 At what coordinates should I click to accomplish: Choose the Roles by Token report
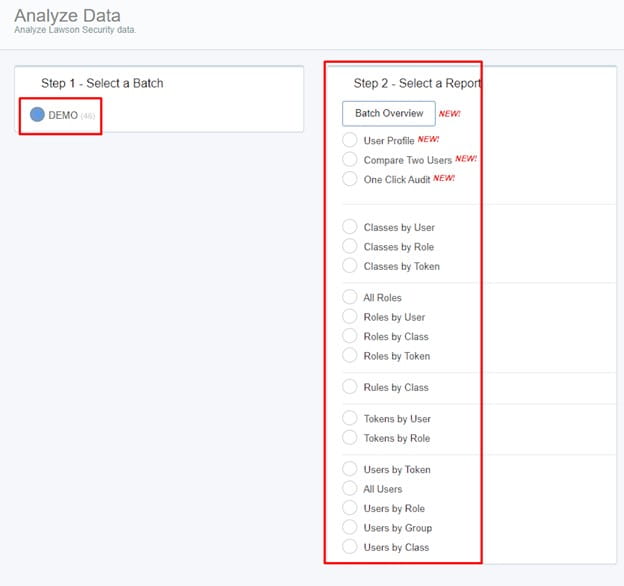coord(350,356)
